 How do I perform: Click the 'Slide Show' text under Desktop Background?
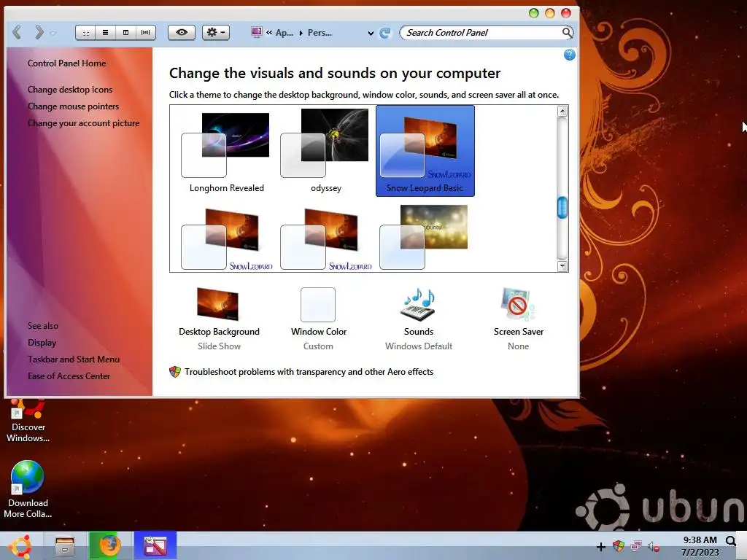[219, 346]
